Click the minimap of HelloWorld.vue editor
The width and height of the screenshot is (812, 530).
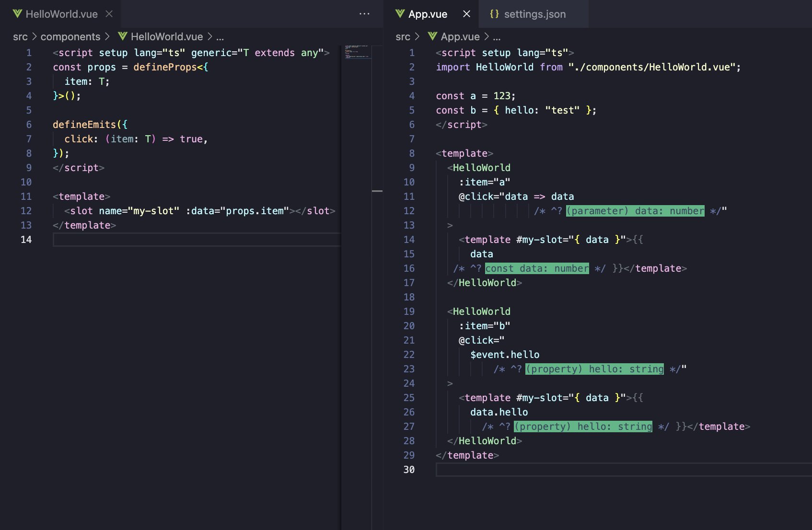pyautogui.click(x=357, y=52)
